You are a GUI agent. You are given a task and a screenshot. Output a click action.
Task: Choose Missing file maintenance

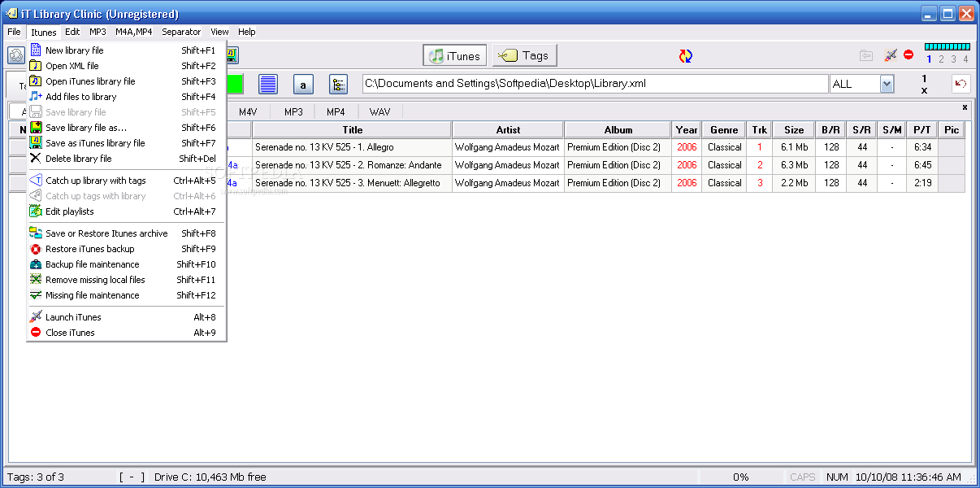point(126,295)
